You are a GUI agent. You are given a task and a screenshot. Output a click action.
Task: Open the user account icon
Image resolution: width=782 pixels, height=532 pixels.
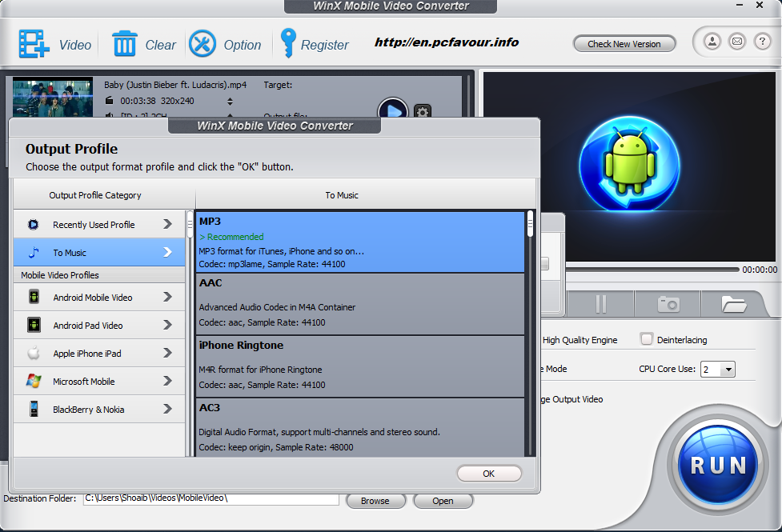click(x=712, y=42)
